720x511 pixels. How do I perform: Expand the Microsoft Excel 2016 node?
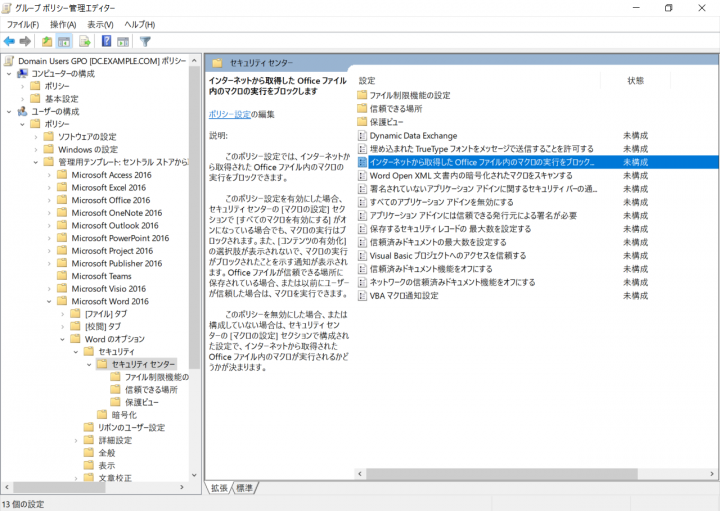[x=49, y=187]
